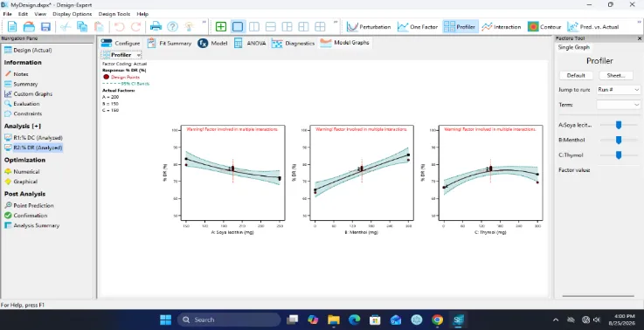Open Summary in navigation pane
The height and width of the screenshot is (330, 644).
point(21,84)
